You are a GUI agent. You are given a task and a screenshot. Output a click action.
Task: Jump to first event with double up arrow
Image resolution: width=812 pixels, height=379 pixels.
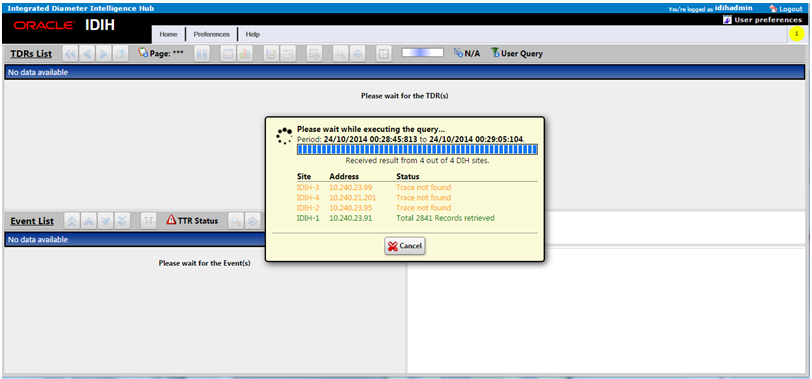pos(71,221)
